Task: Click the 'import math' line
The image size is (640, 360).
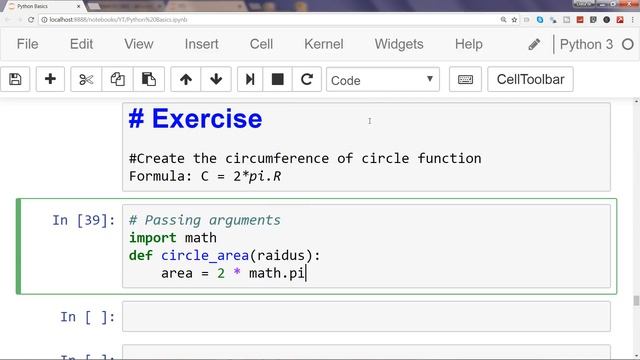Action: [173, 238]
